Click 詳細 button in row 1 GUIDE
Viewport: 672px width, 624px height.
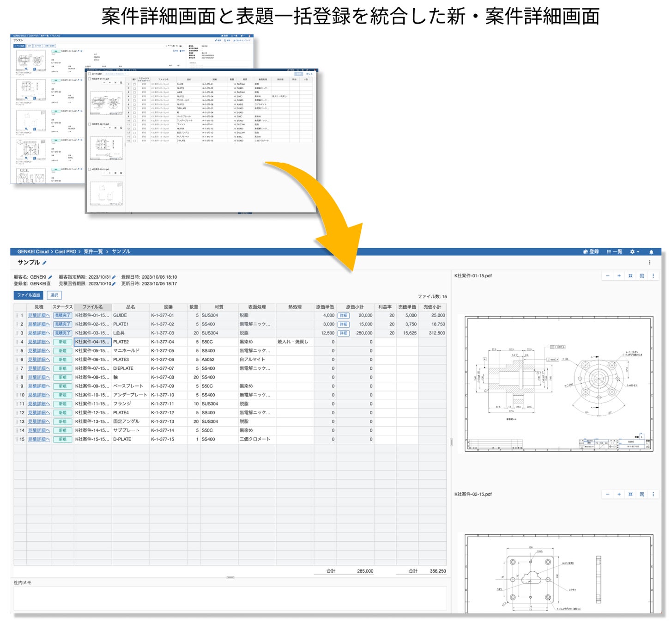(343, 316)
